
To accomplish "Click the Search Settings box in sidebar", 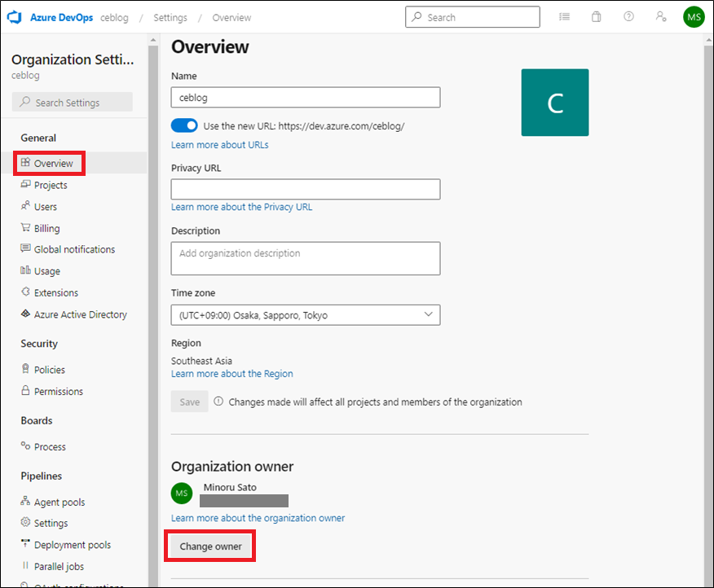I will tap(73, 103).
